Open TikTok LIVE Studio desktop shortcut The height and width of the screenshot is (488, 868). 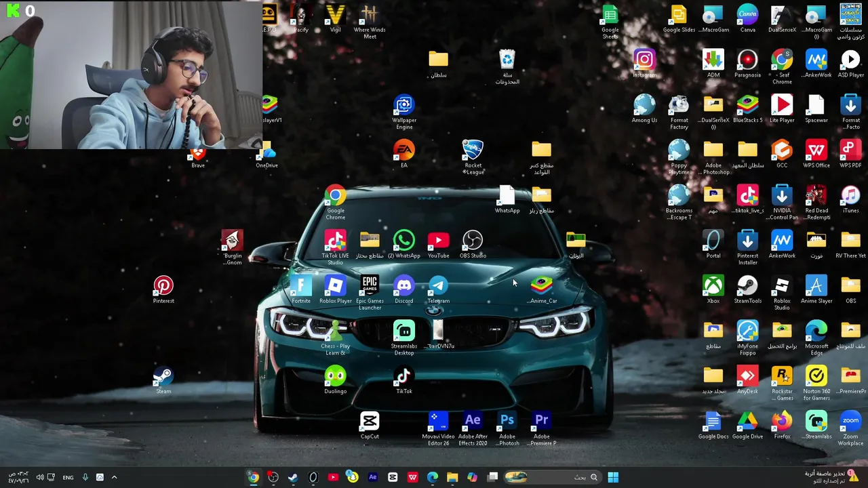(x=335, y=247)
